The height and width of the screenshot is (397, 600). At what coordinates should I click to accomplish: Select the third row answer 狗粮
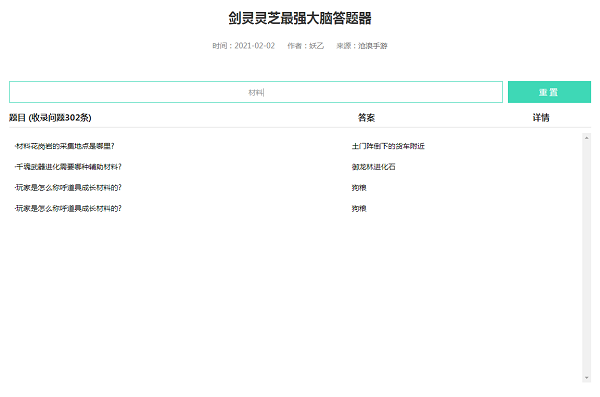click(359, 188)
